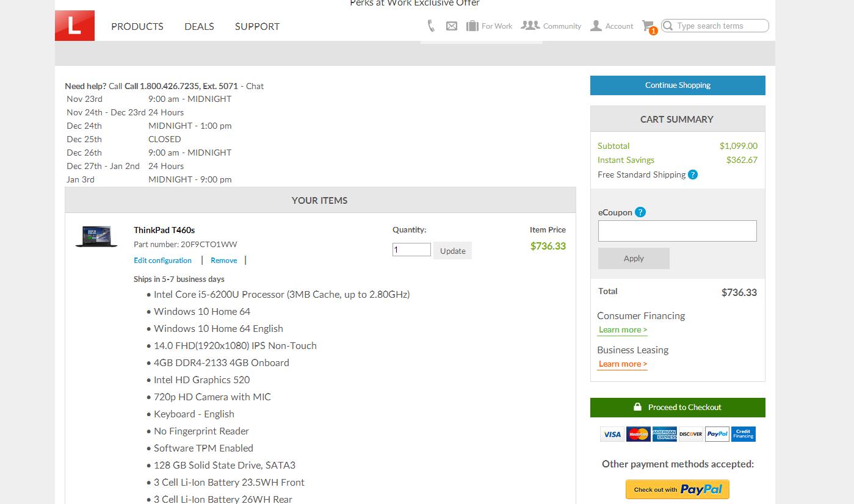Click the red Lenovo logo
The height and width of the screenshot is (504, 854).
[74, 26]
